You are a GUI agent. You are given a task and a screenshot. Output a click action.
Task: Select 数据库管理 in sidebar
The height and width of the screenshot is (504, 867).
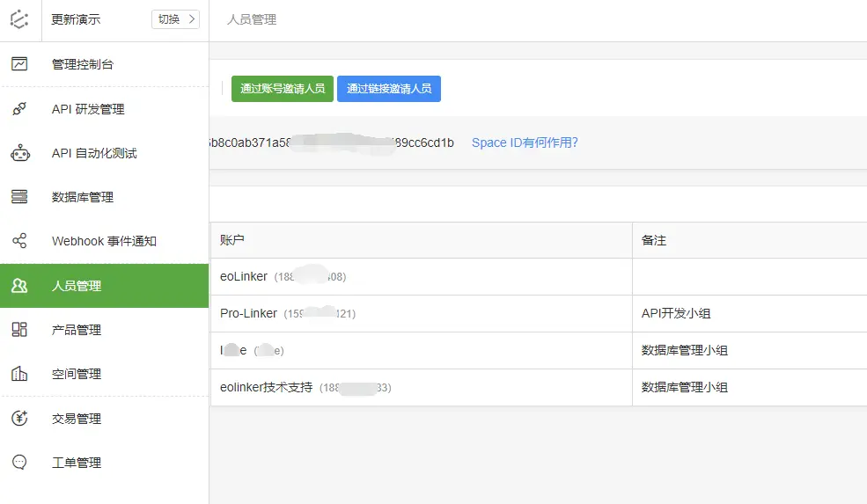[105, 197]
